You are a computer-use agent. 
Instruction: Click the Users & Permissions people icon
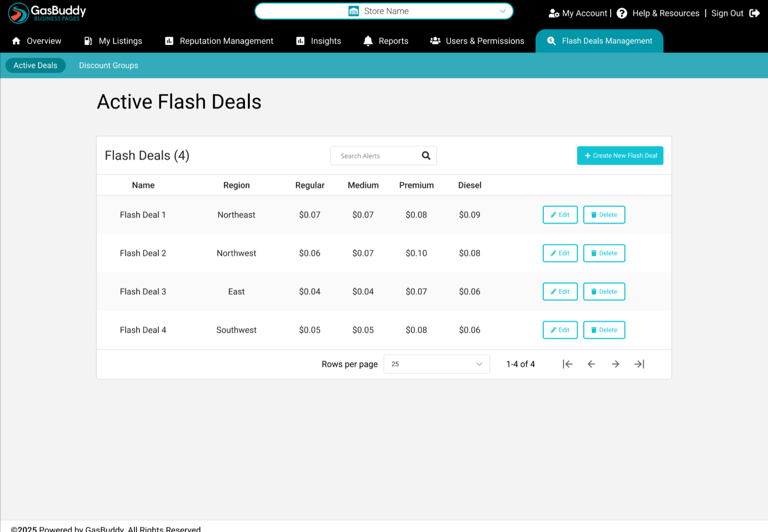435,41
